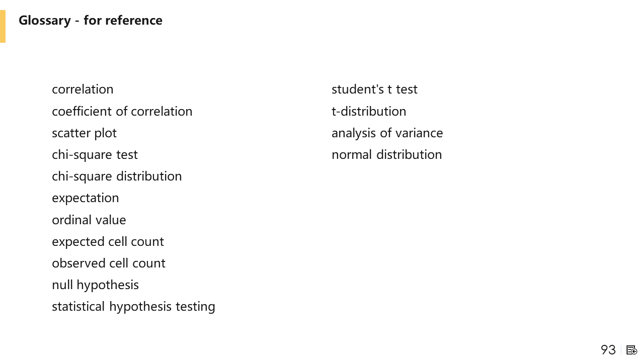Click the word "Glossary" in the slide title

click(x=45, y=21)
